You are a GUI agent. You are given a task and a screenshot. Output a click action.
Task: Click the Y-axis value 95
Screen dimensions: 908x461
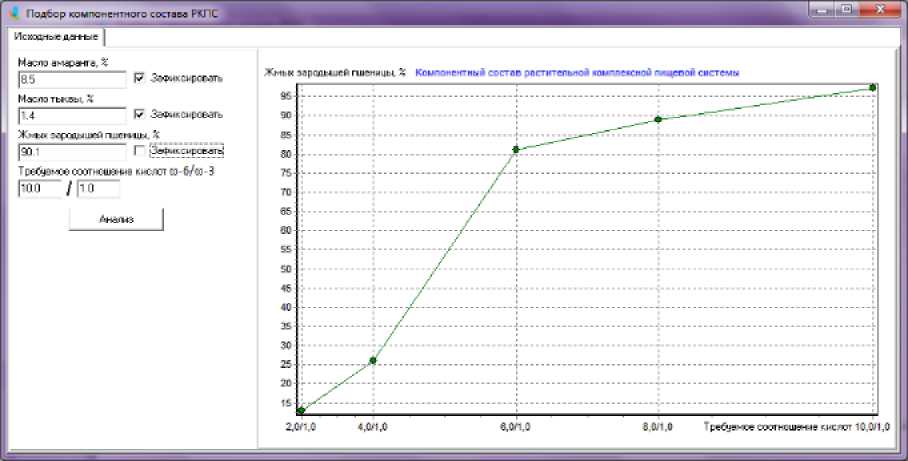(x=286, y=97)
